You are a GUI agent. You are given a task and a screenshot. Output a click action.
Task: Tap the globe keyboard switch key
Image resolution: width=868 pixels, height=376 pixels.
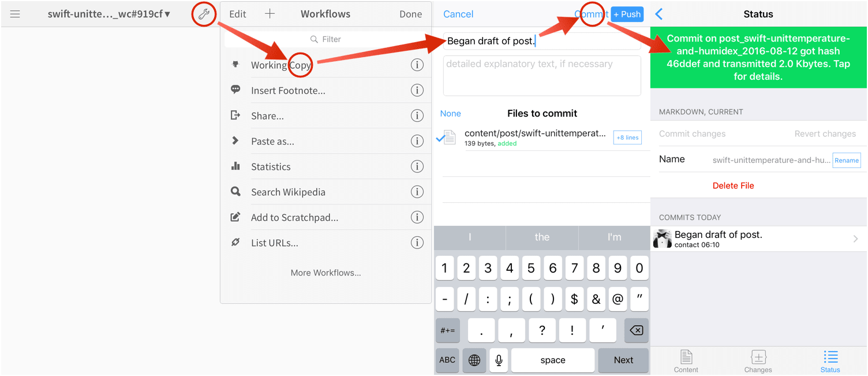[474, 360]
